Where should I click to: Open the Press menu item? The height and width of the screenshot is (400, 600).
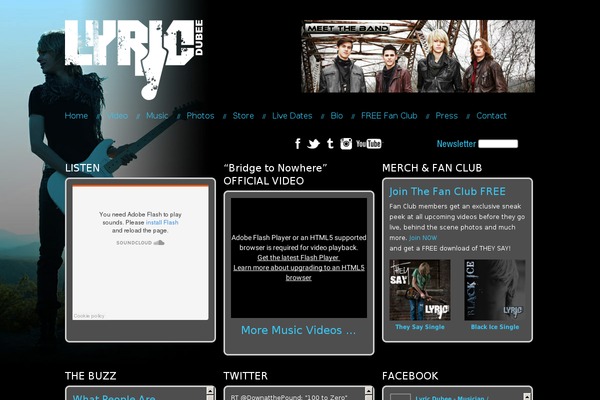point(447,116)
